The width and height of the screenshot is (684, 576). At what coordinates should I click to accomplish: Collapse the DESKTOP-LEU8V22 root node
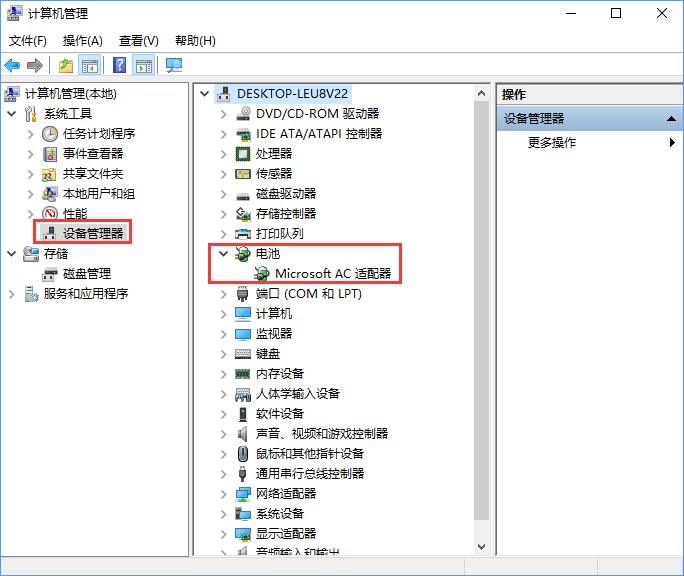204,93
